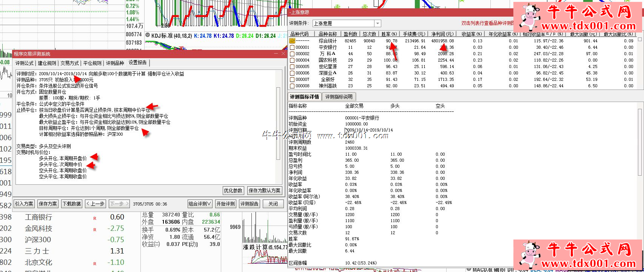Screen dimensions: 644x272
Task: Select the 评测品种 tab
Action: point(115,63)
